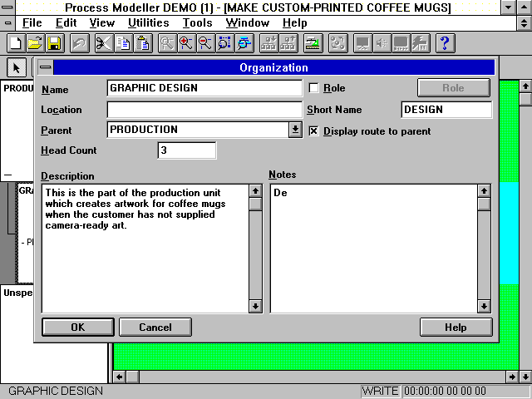Screen dimensions: 532x399
Task: Click inside the Location text field
Action: (x=204, y=110)
